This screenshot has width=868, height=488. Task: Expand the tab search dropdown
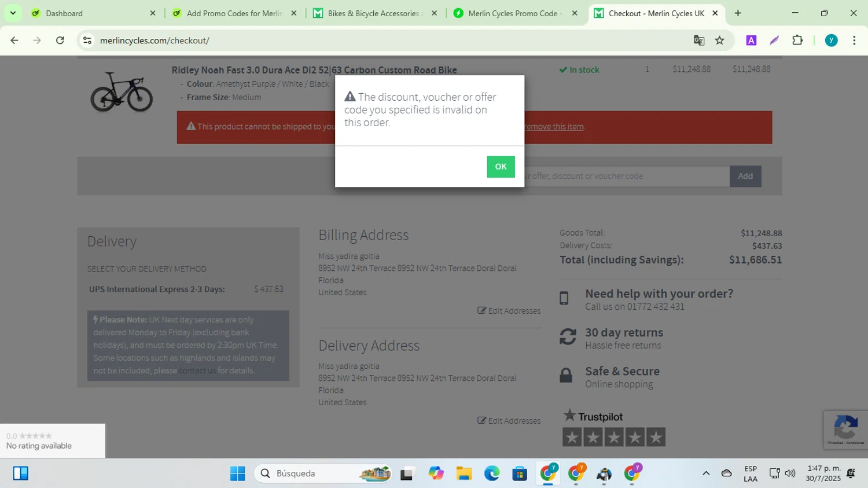(x=13, y=13)
